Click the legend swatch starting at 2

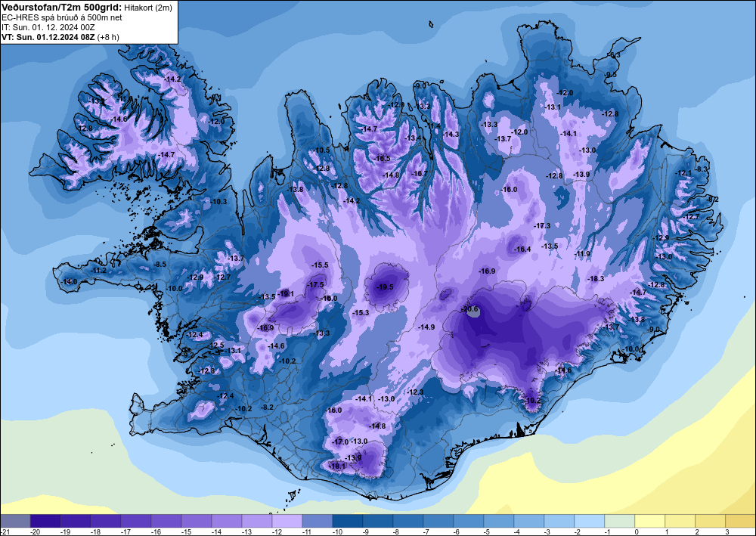tap(711, 521)
